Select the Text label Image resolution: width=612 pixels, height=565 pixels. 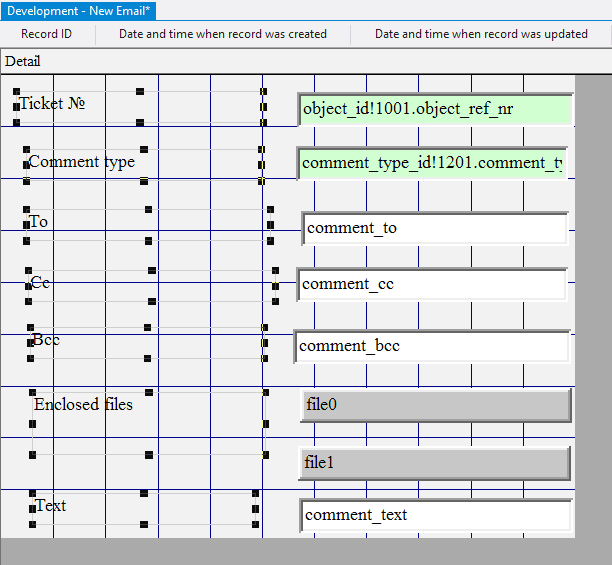pos(51,505)
